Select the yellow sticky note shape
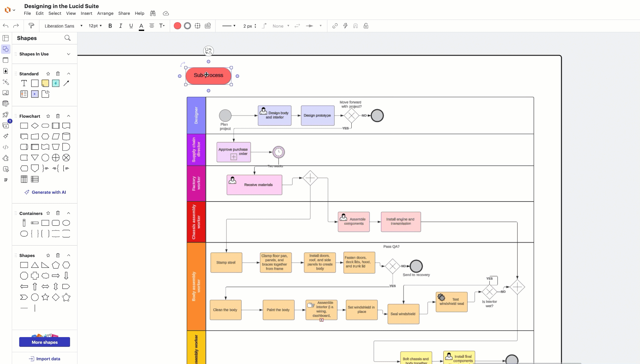The width and height of the screenshot is (640, 364). pyautogui.click(x=45, y=83)
